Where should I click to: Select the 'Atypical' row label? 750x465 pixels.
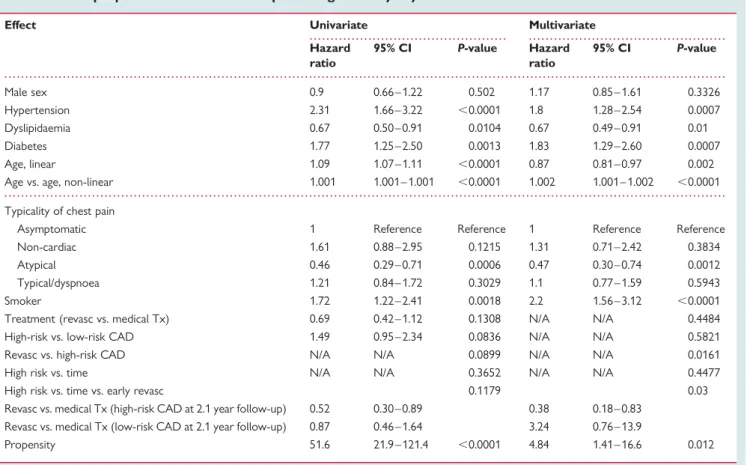[x=36, y=265]
